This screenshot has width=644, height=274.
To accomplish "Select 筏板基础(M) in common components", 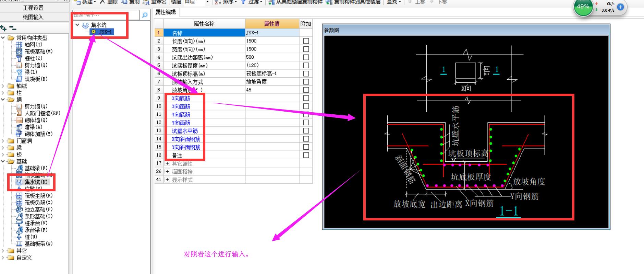I will pyautogui.click(x=38, y=52).
